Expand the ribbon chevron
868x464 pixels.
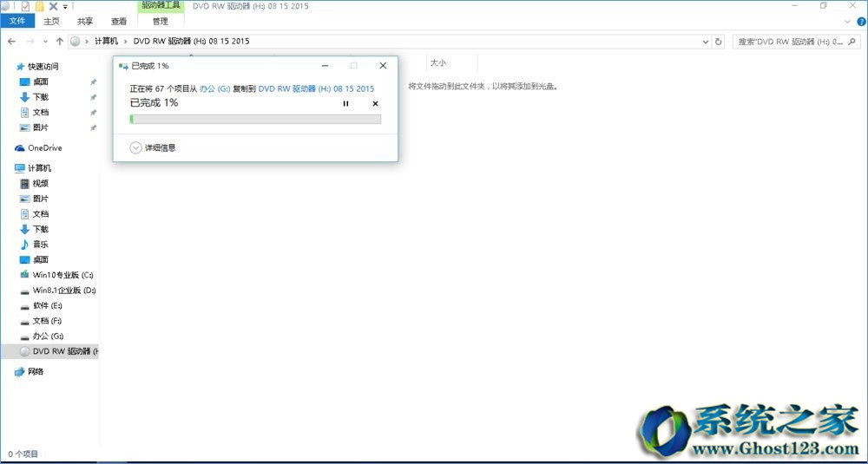[x=847, y=22]
